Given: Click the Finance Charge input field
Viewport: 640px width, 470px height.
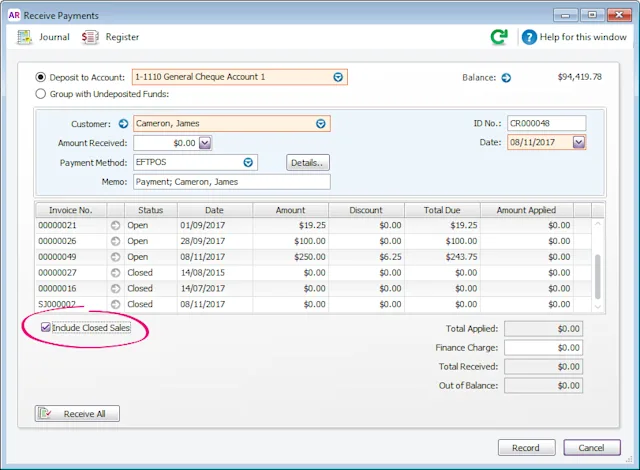Looking at the screenshot, I should click(x=543, y=348).
